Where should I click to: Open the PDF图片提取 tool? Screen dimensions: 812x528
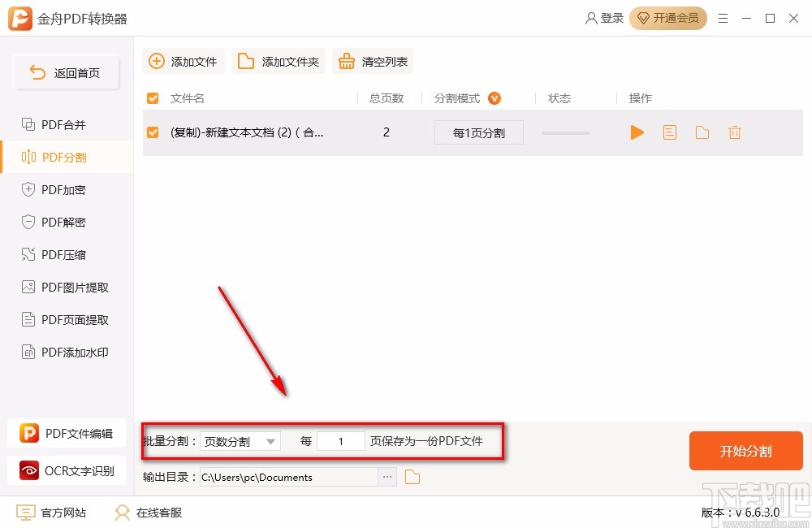[65, 287]
